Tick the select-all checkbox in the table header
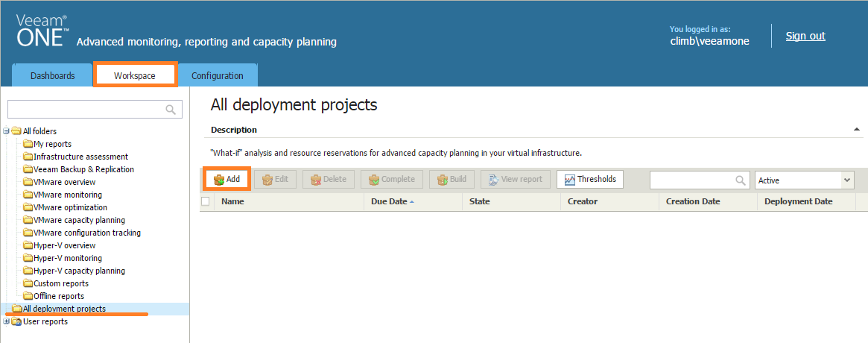 (206, 202)
